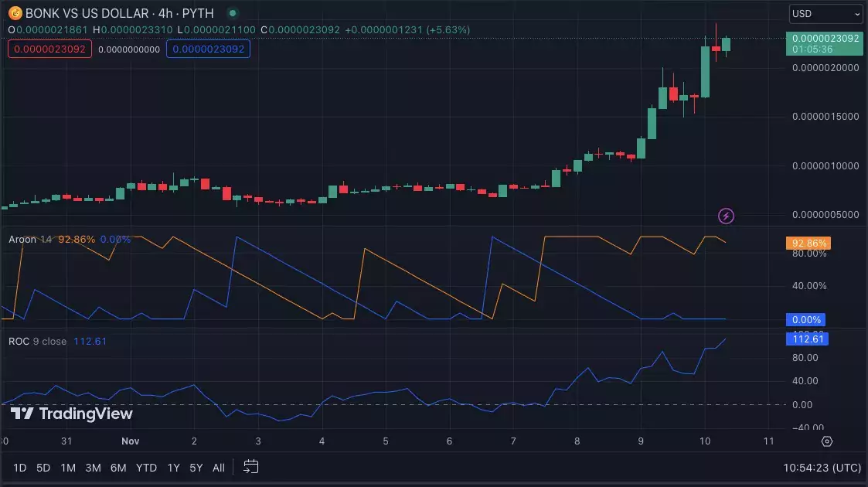Click the blue buy price box 0.0000023092
The image size is (868, 487).
[208, 49]
